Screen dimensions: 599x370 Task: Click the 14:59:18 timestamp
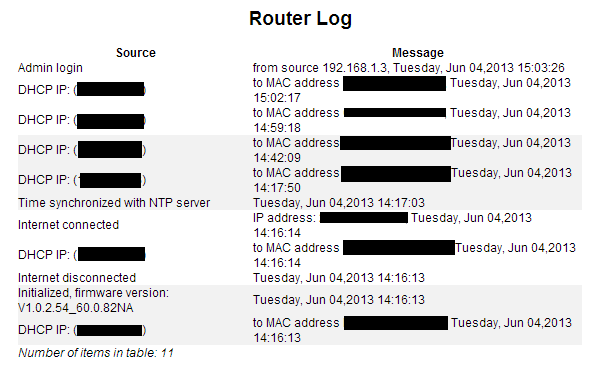pos(277,128)
